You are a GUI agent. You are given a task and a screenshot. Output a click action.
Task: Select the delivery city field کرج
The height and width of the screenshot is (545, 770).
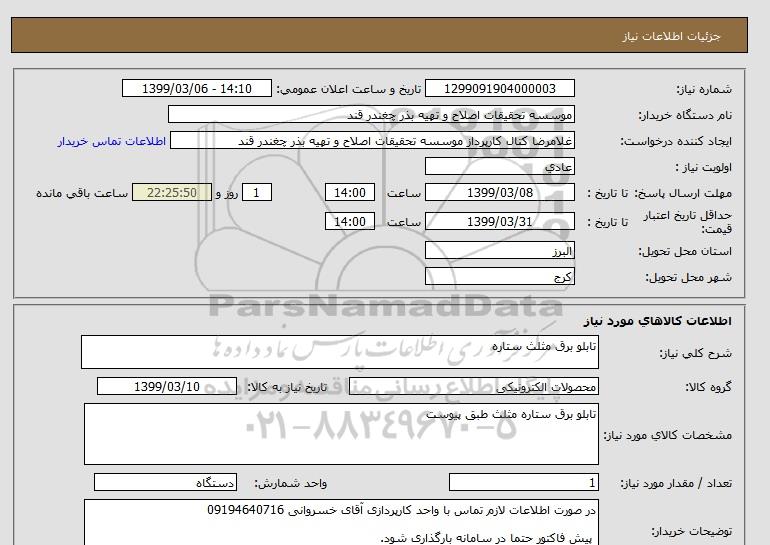(499, 276)
